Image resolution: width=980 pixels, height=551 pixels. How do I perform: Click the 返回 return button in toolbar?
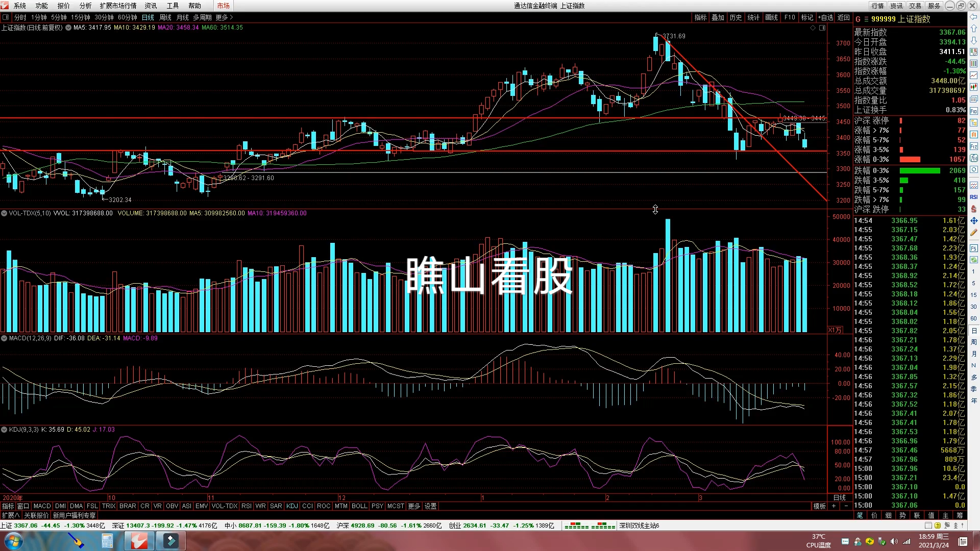click(843, 17)
